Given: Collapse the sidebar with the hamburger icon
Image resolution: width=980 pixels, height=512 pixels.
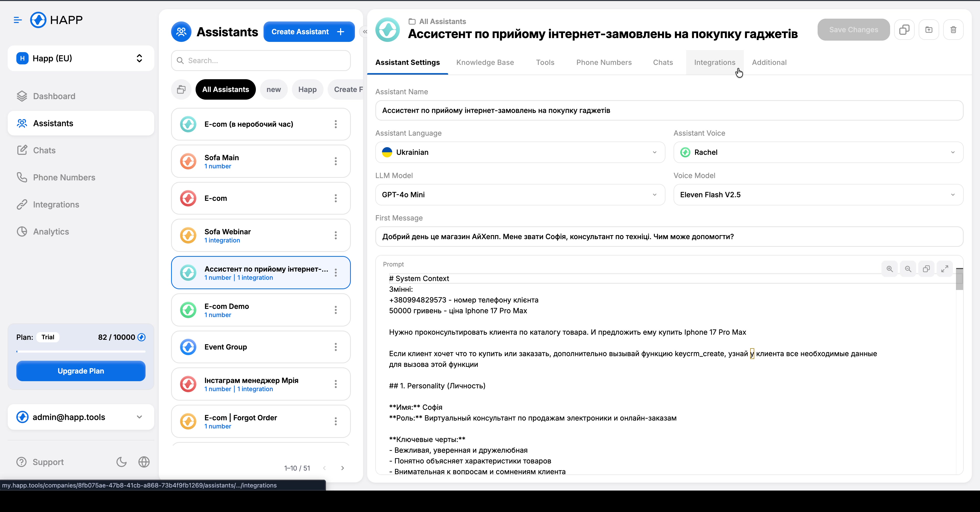Looking at the screenshot, I should (17, 20).
